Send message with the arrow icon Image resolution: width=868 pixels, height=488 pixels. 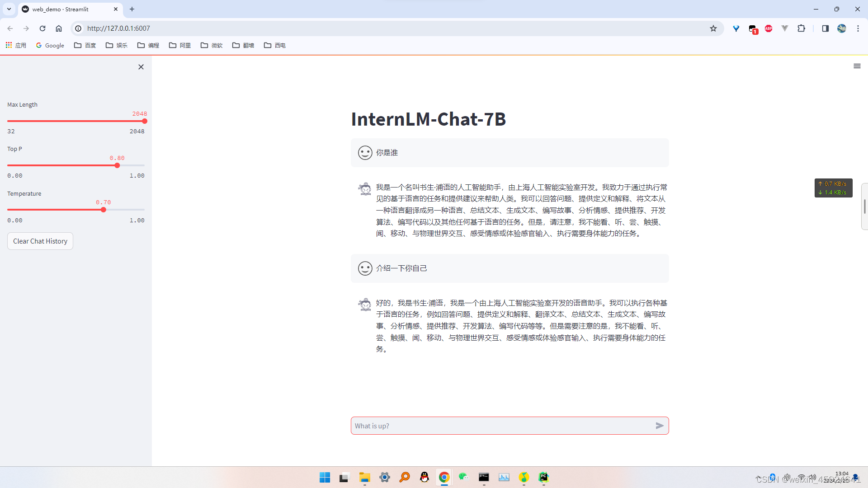pos(660,426)
